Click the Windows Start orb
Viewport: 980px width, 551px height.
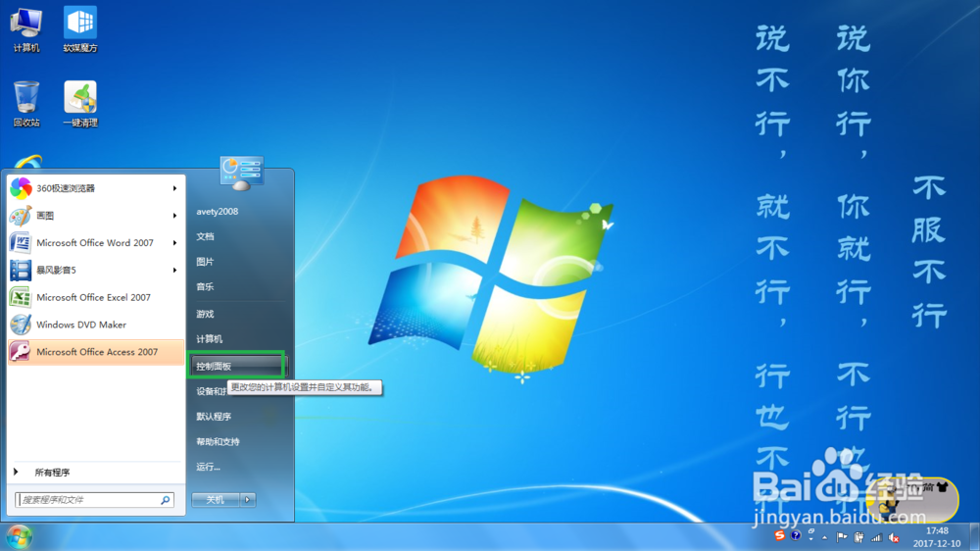[x=20, y=537]
